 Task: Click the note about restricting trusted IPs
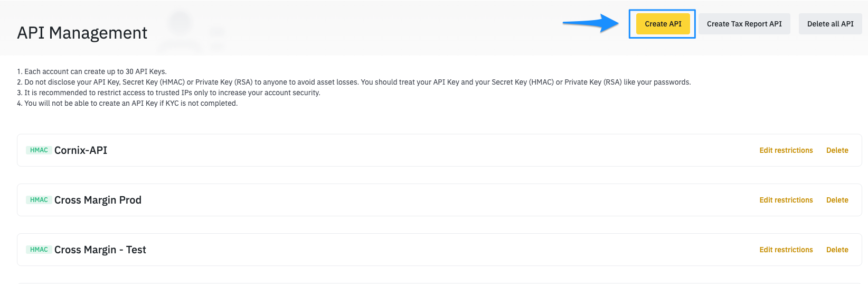(169, 93)
